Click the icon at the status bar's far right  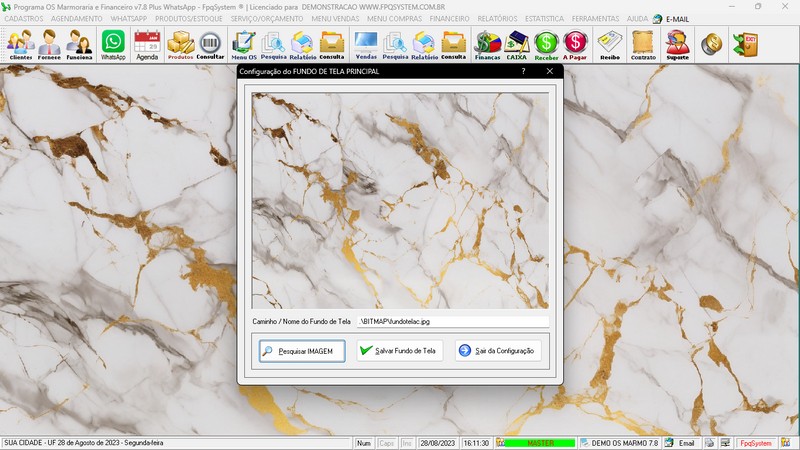point(786,443)
